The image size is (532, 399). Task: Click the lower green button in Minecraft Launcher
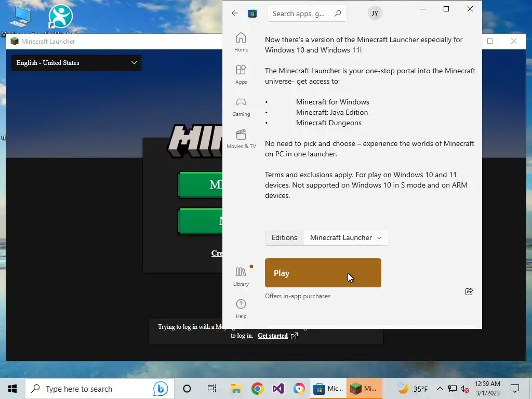click(x=200, y=221)
